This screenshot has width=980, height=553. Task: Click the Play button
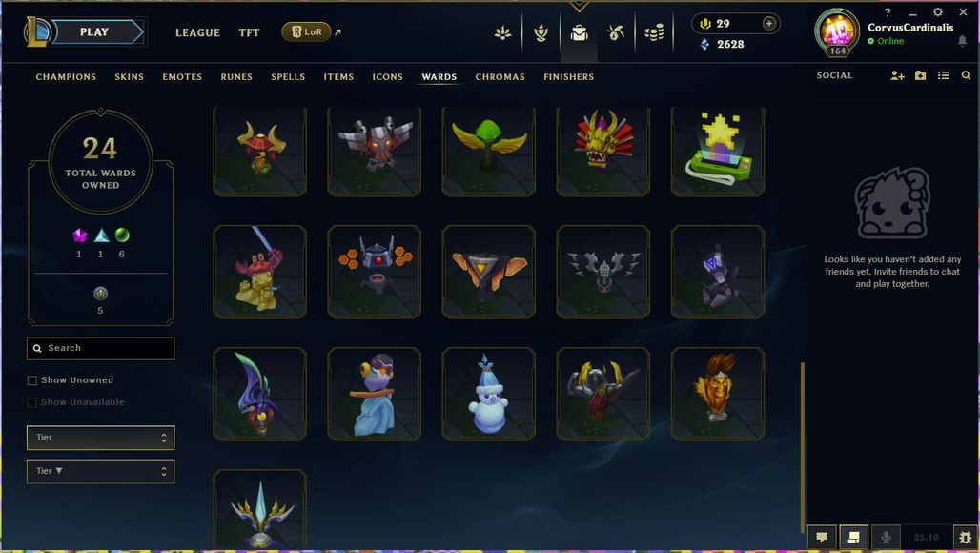tap(94, 31)
